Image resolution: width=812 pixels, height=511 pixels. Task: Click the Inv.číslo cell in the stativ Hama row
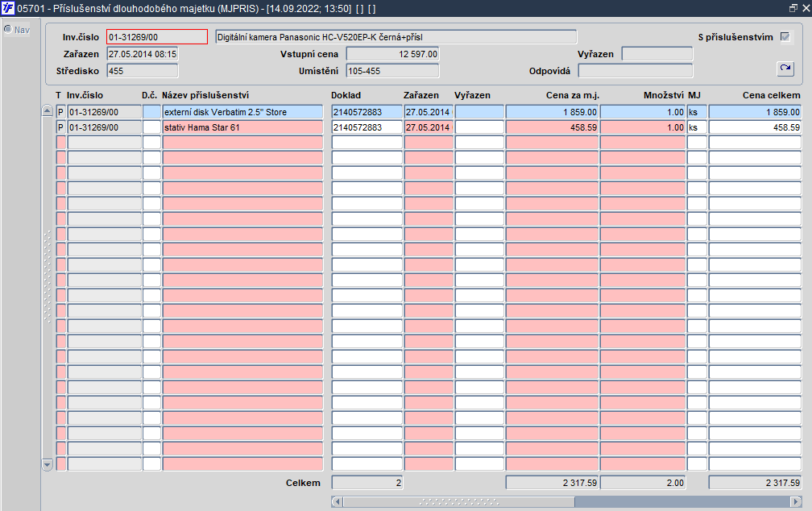[x=105, y=127]
